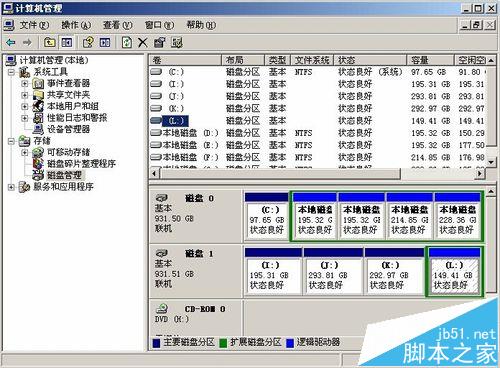Screen dimensions: 500x368
Task: Click the (I:) volume drive icon in list
Action: click(x=156, y=84)
